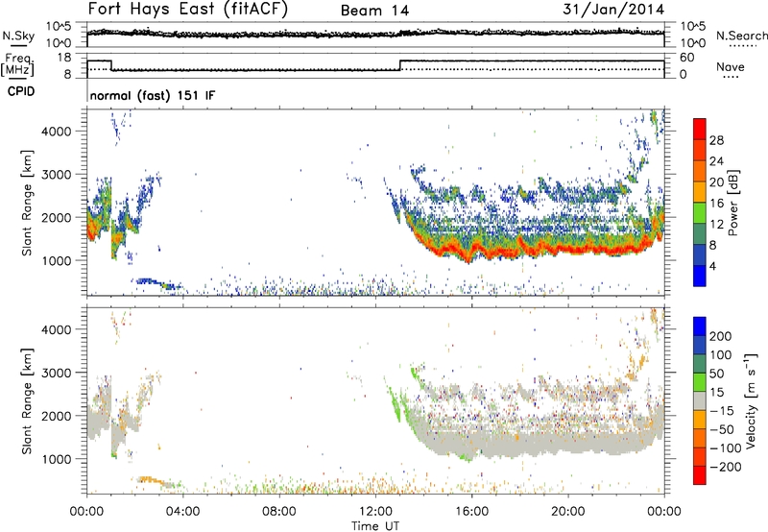Click the 1000 tick on power panel axis
This screenshot has width=768, height=532.
coord(57,260)
